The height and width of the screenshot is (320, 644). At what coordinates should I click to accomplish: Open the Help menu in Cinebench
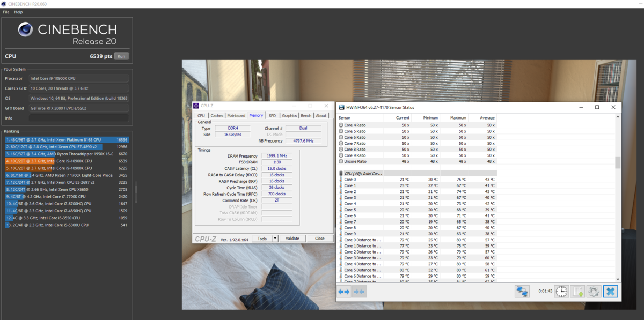pos(18,12)
